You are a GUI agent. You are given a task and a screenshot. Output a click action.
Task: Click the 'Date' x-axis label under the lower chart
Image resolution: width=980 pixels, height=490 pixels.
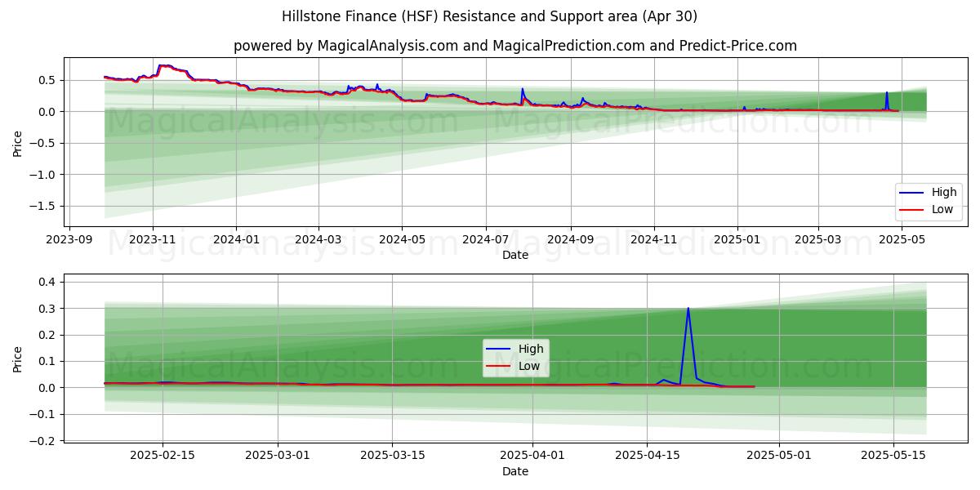tap(515, 471)
